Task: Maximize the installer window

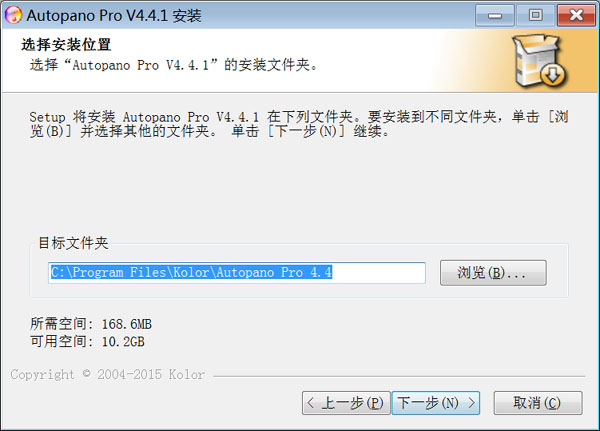Action: point(535,16)
